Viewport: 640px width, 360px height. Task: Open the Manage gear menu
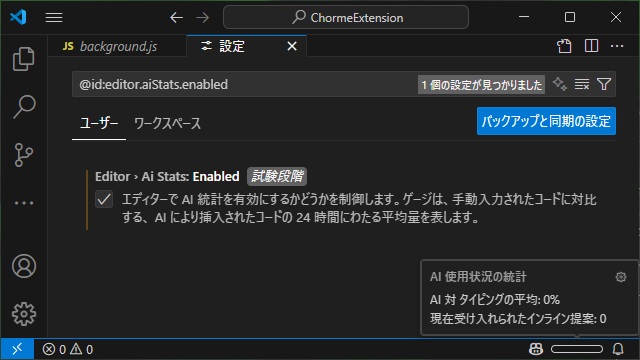click(x=24, y=314)
